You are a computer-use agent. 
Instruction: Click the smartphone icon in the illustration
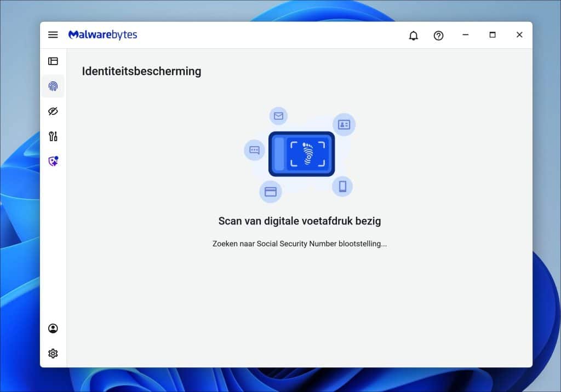pyautogui.click(x=344, y=187)
